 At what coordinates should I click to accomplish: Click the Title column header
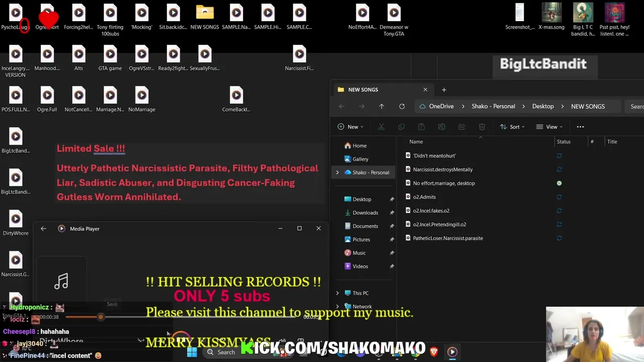[612, 142]
